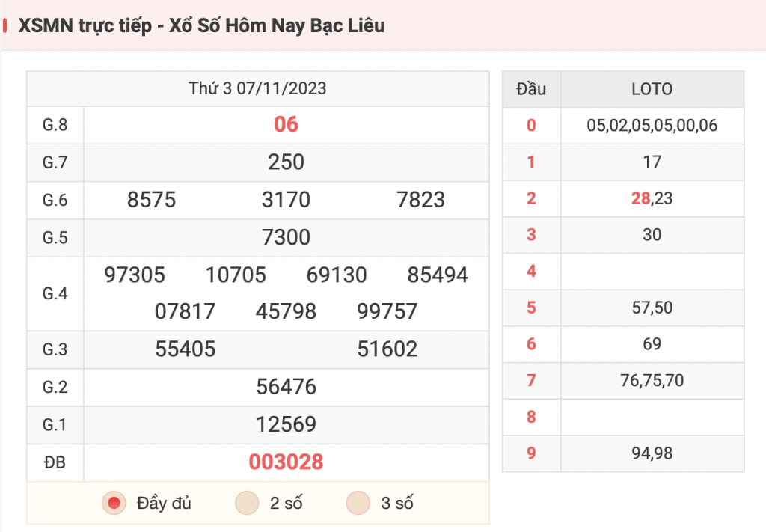Select the 3 số radio option
This screenshot has width=766, height=532.
[x=358, y=503]
